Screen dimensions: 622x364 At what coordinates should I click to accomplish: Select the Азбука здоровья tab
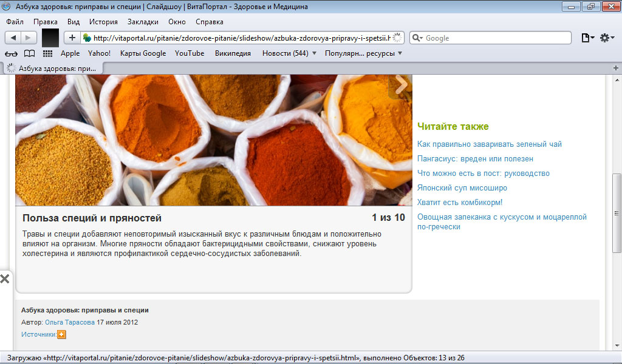click(53, 69)
